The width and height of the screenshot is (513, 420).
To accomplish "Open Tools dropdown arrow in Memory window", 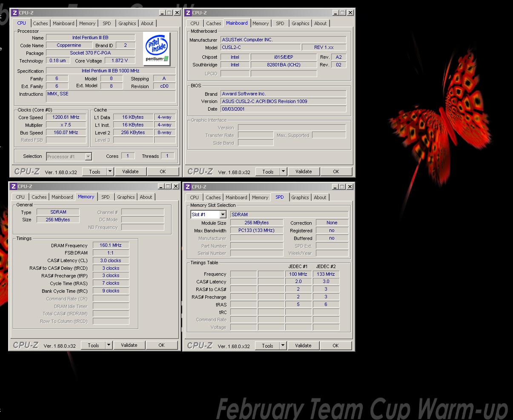I will click(x=109, y=345).
